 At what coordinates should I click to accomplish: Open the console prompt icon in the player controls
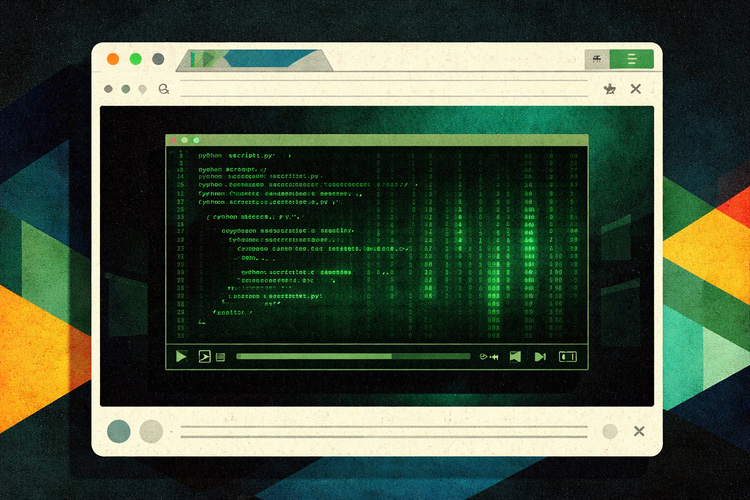(x=204, y=356)
